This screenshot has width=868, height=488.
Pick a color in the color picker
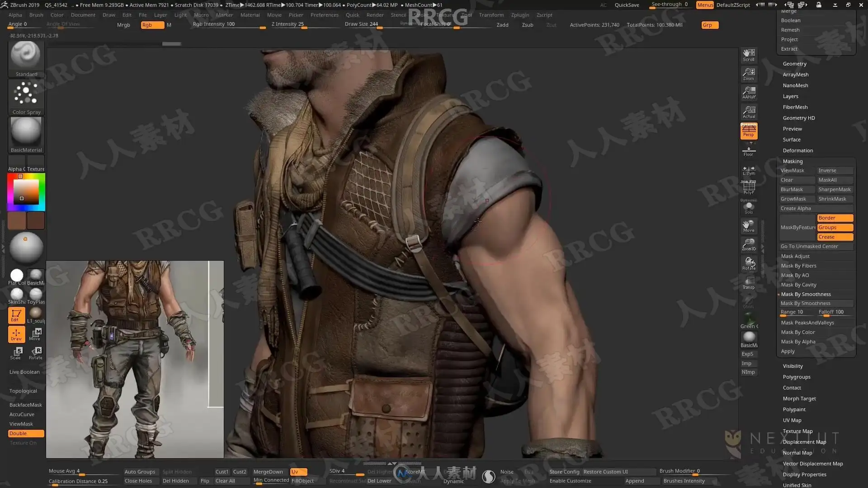(26, 192)
